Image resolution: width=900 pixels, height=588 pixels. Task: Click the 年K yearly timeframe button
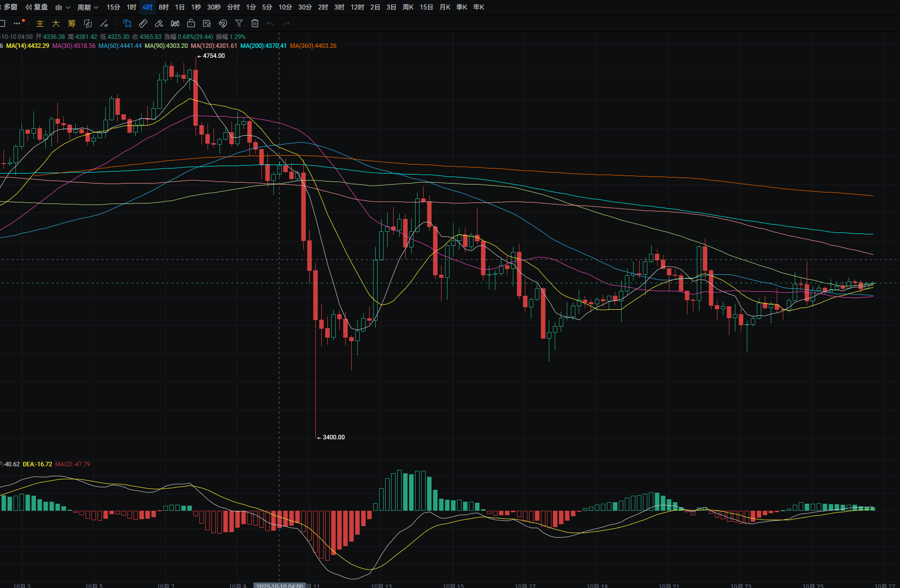(x=478, y=7)
